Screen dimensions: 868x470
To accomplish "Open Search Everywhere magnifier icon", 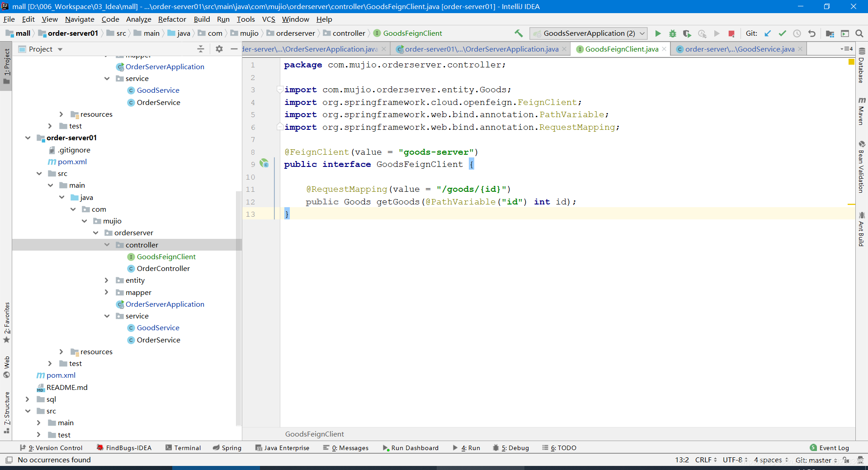I will click(859, 33).
